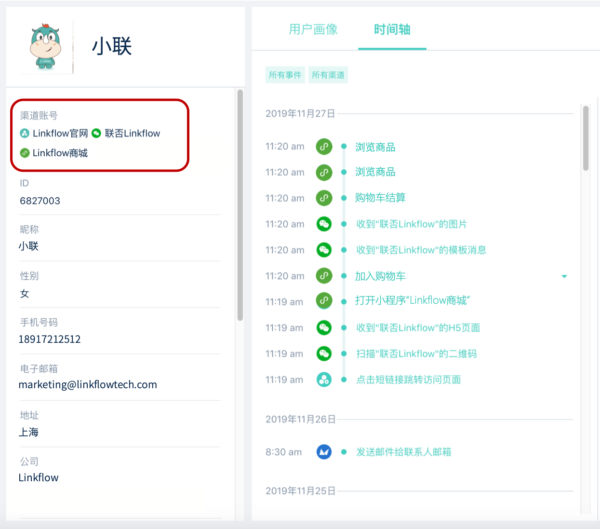This screenshot has height=529, width=600.
Task: Select email marketing@linkflowtech.com
Action: click(x=88, y=385)
